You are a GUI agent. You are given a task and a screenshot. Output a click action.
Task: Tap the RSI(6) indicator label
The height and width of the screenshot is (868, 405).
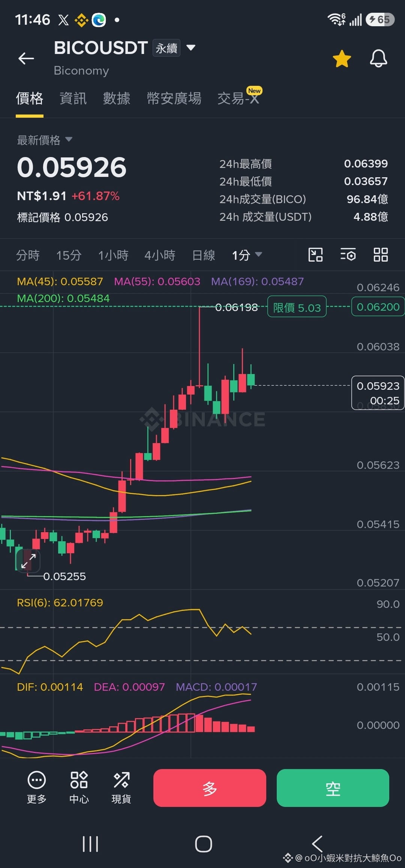pos(60,603)
